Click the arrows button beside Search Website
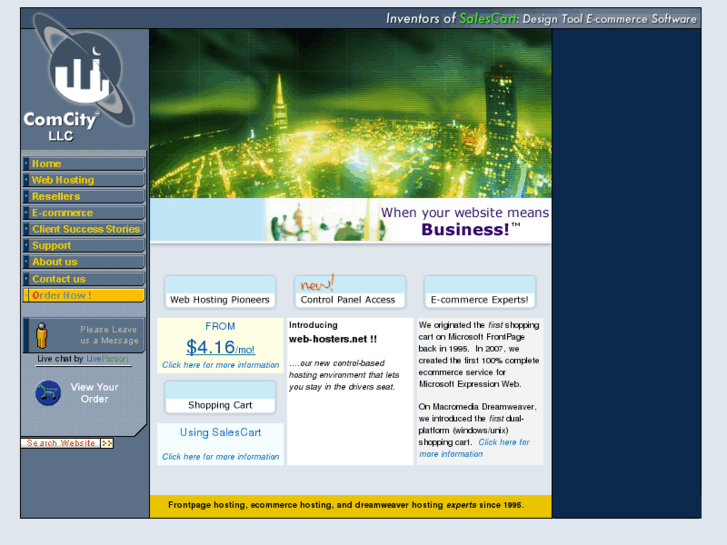This screenshot has height=545, width=727. click(x=107, y=443)
